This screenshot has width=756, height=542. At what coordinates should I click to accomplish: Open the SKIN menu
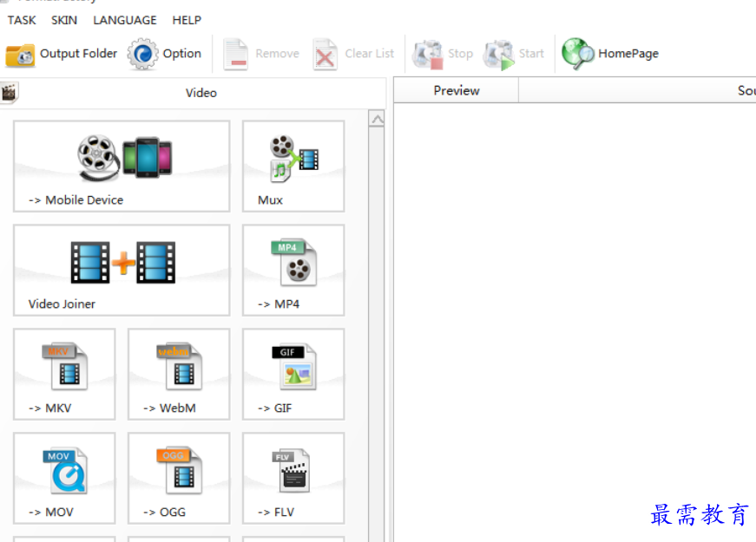click(64, 20)
